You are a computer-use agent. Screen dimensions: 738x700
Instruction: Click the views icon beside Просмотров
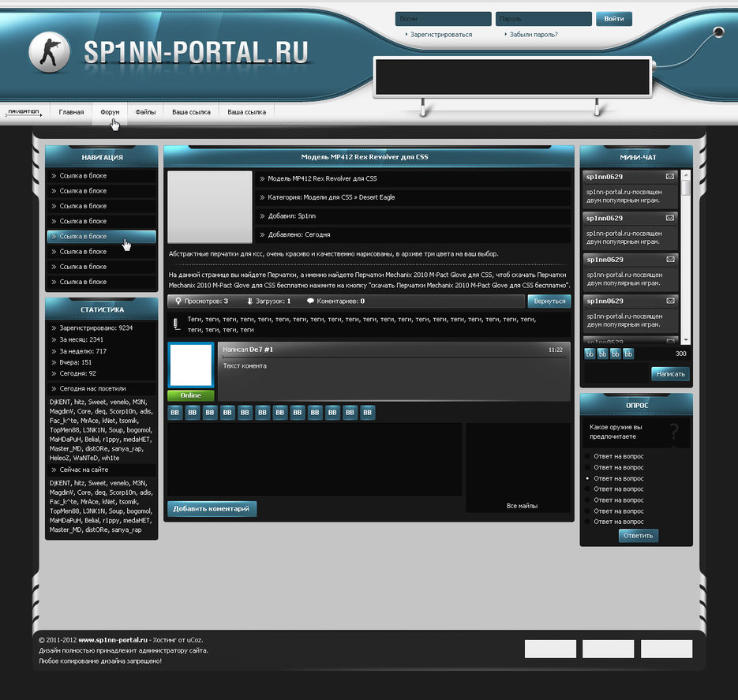pos(178,301)
